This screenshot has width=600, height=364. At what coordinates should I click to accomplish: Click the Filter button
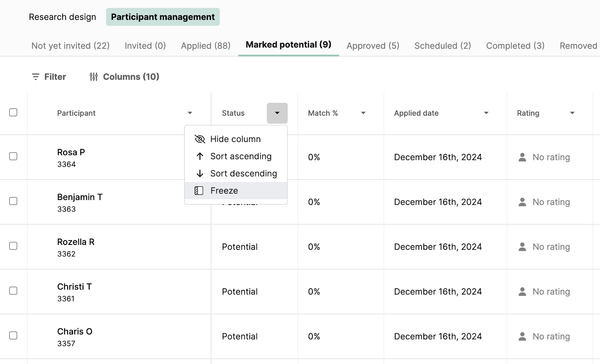tap(49, 77)
